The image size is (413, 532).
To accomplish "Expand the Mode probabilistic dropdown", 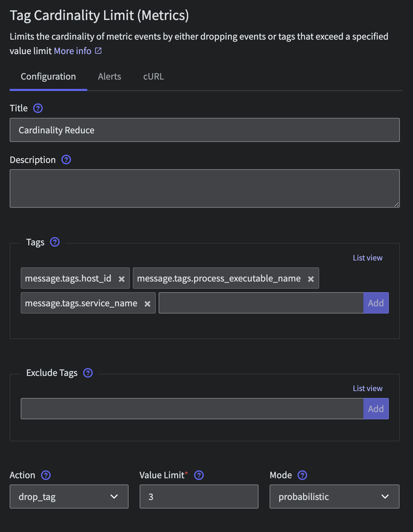I will tap(334, 497).
